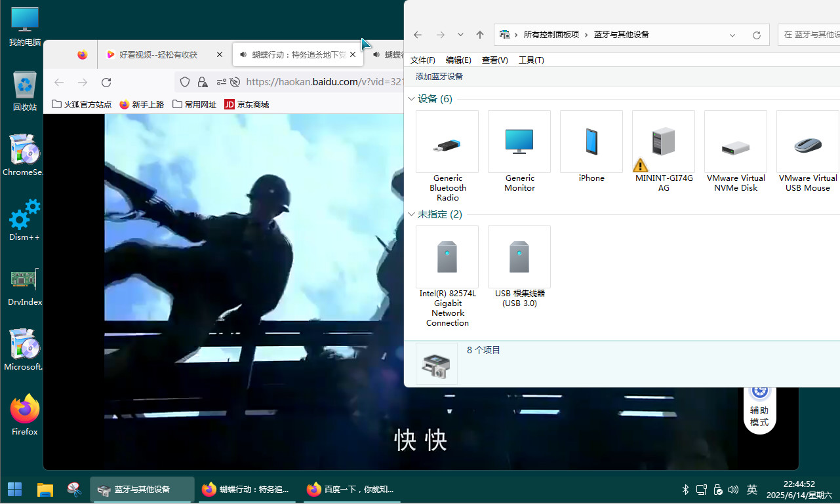Click 添加蓝牙设备 button
This screenshot has width=840, height=504.
coord(439,77)
